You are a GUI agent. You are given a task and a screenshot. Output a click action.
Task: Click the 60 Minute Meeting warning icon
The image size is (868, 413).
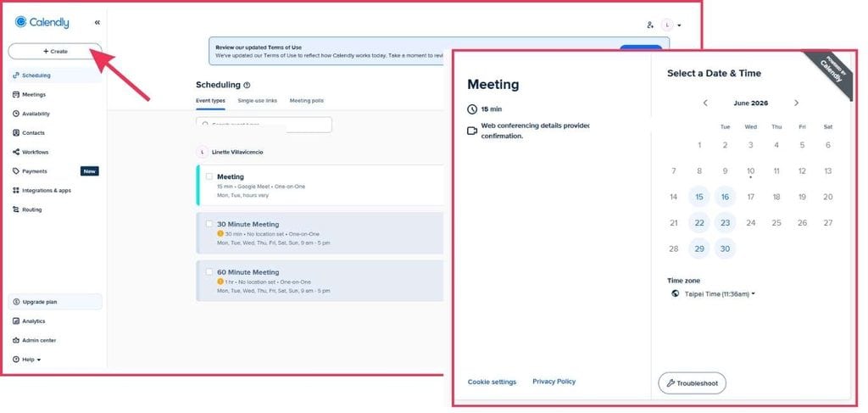tap(220, 282)
